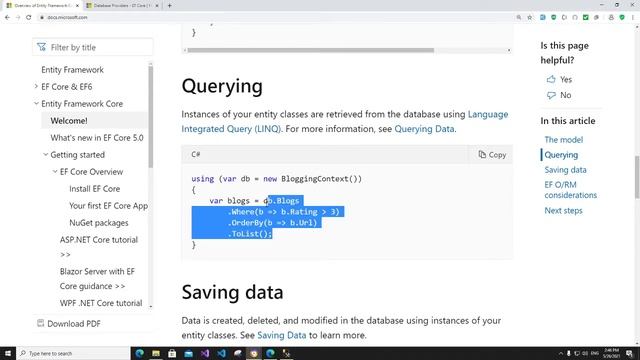Click thumbs-down No feedback icon
This screenshot has width=640, height=360.
tap(551, 95)
